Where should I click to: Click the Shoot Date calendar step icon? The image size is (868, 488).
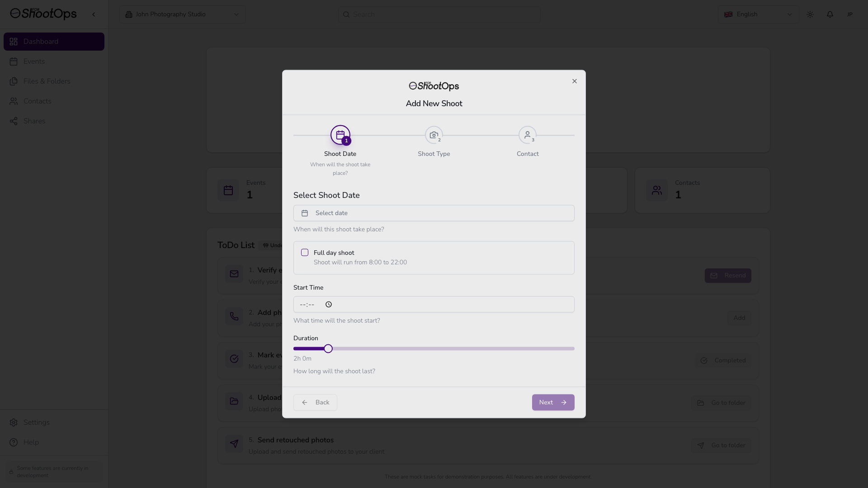[x=340, y=135]
